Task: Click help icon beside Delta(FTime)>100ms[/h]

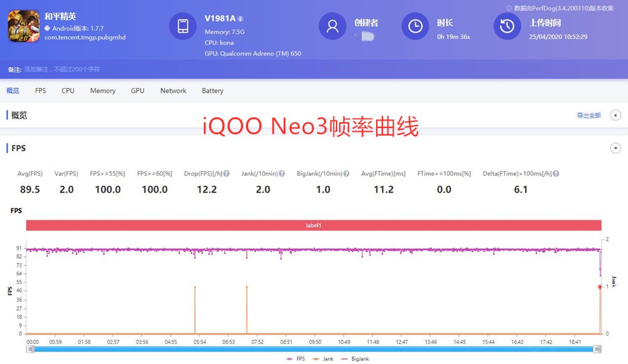Action: click(556, 173)
